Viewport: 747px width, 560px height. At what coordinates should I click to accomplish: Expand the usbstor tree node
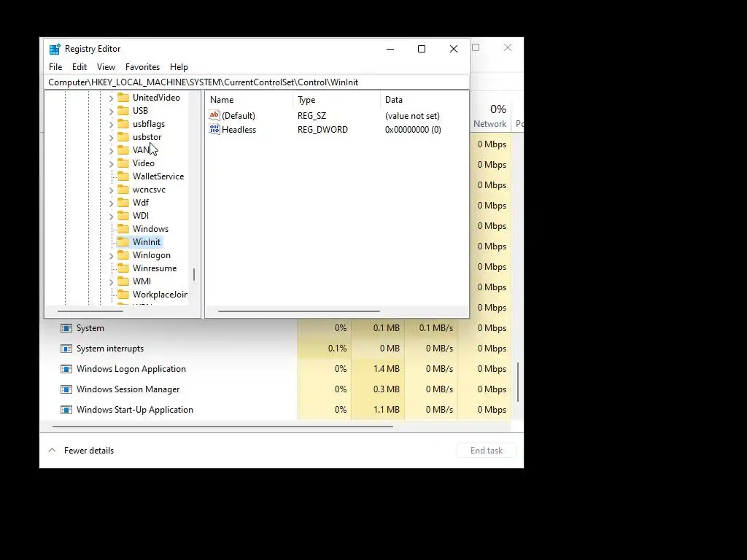point(111,138)
